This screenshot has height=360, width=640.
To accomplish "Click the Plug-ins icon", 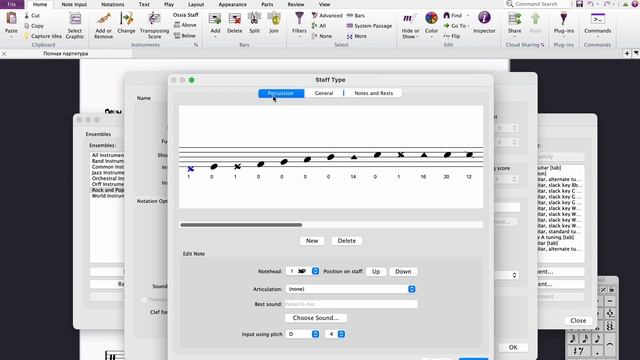I will tap(564, 19).
